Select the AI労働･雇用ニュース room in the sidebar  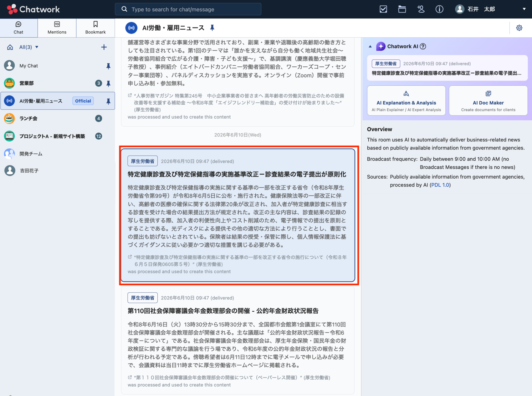click(57, 101)
